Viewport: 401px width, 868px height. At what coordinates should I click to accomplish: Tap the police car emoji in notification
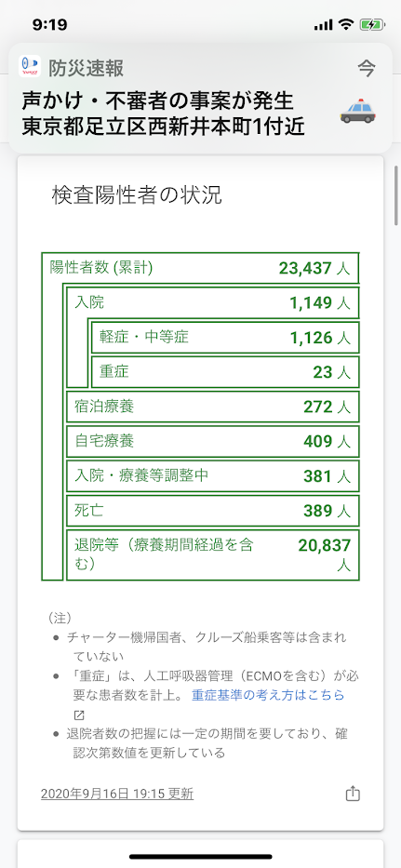pyautogui.click(x=357, y=111)
